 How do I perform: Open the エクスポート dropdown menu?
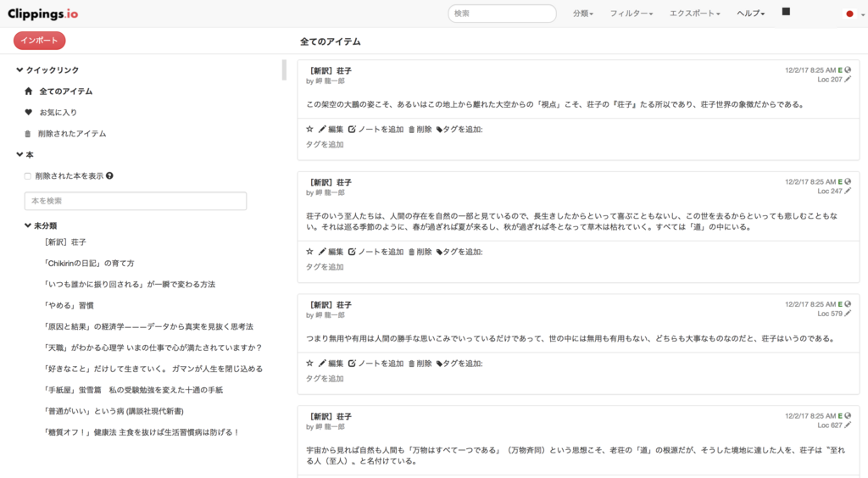tap(695, 14)
